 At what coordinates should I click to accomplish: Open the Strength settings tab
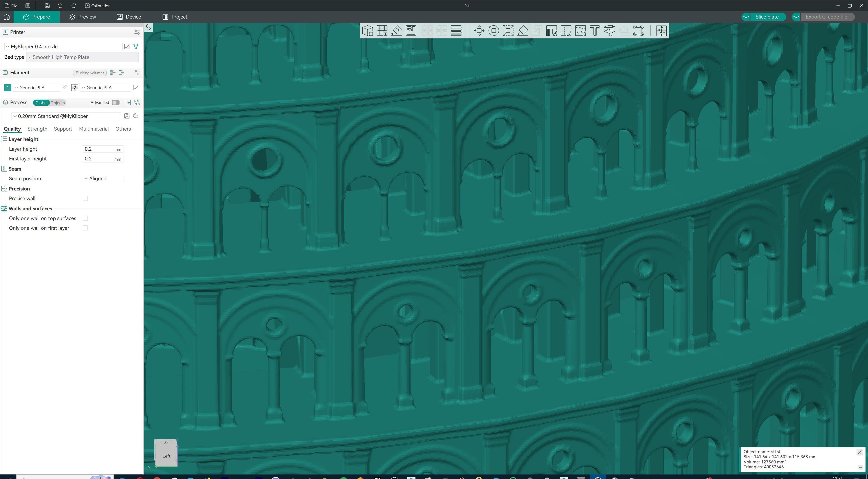tap(37, 129)
